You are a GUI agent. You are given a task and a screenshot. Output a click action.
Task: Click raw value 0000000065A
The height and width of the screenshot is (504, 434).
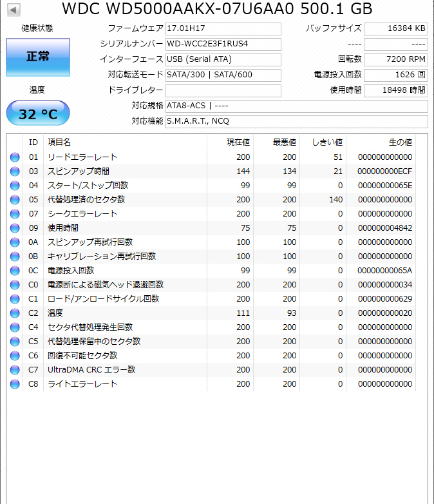pyautogui.click(x=385, y=270)
